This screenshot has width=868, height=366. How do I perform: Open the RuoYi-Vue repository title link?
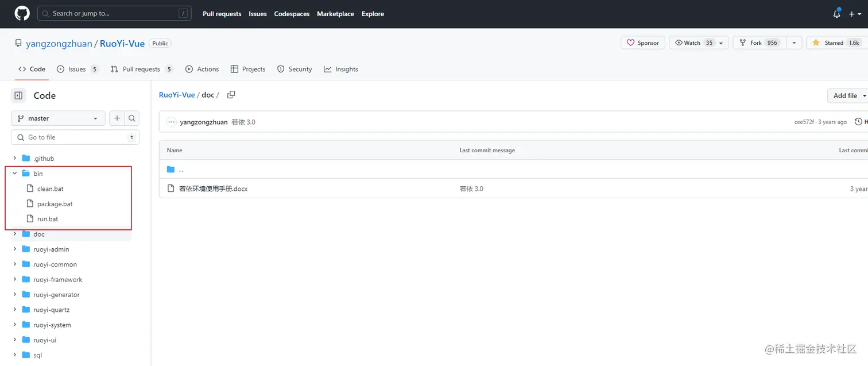[122, 44]
